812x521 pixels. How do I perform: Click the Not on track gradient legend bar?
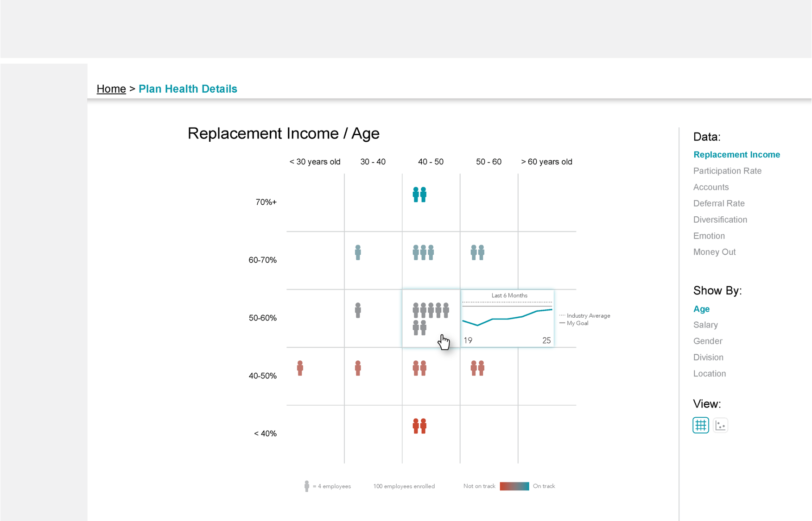click(x=514, y=486)
